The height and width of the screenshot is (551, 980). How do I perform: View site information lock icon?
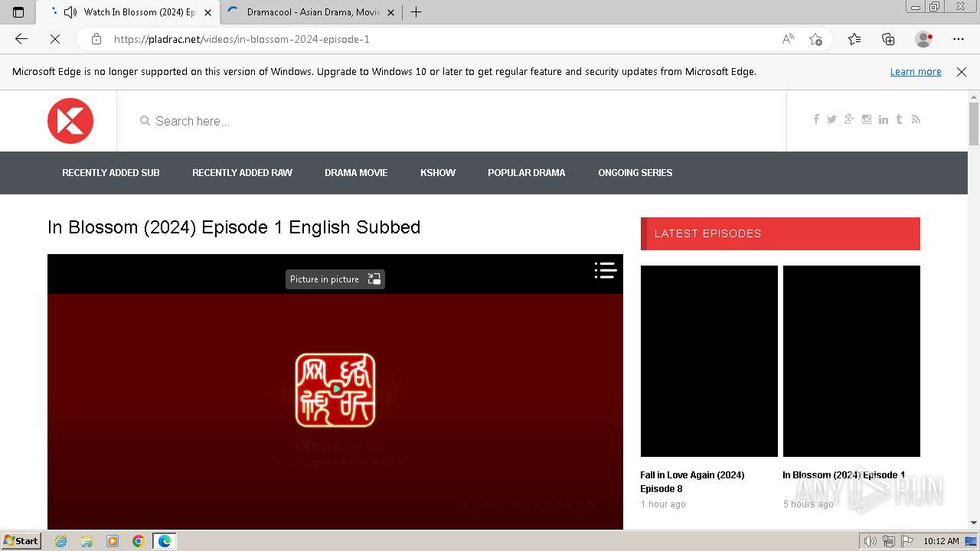[x=96, y=39]
